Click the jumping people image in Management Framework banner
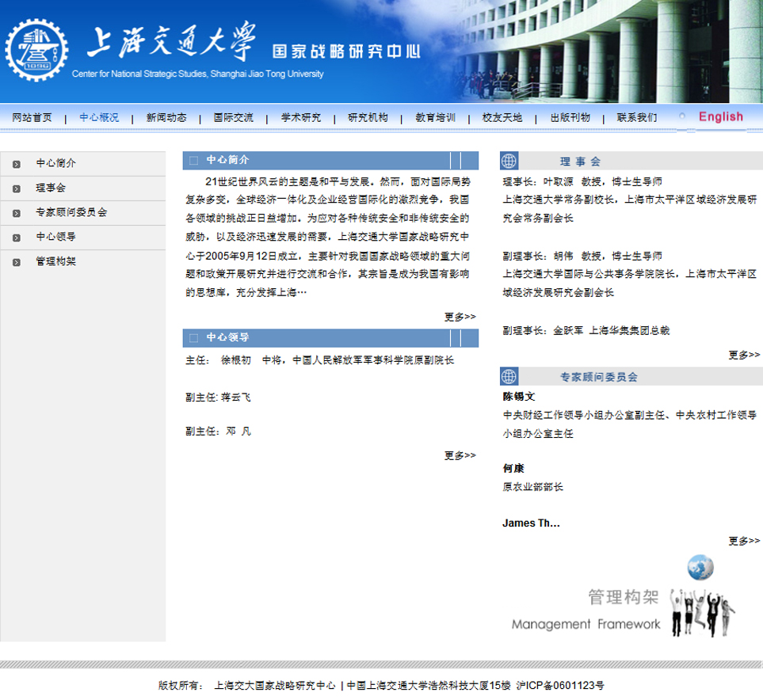 click(x=702, y=612)
